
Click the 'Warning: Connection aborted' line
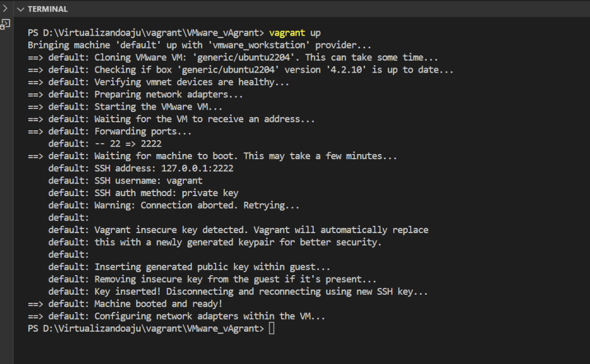[197, 205]
